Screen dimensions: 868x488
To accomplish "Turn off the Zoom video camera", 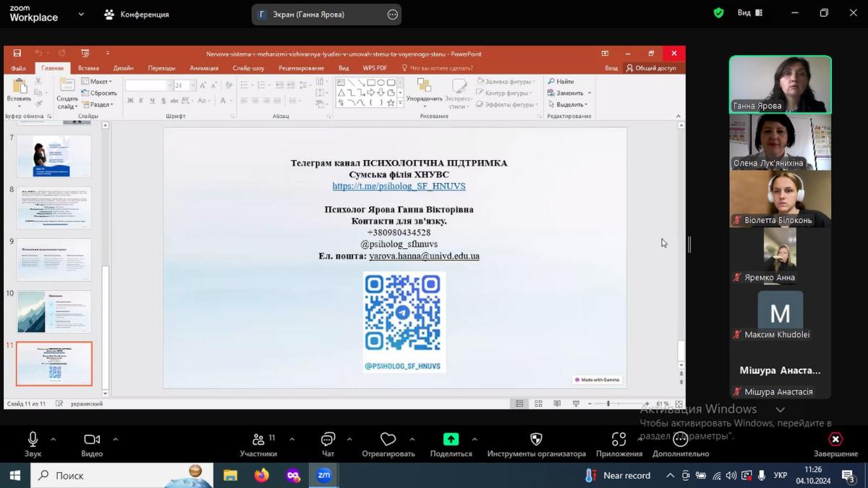I will 92,439.
